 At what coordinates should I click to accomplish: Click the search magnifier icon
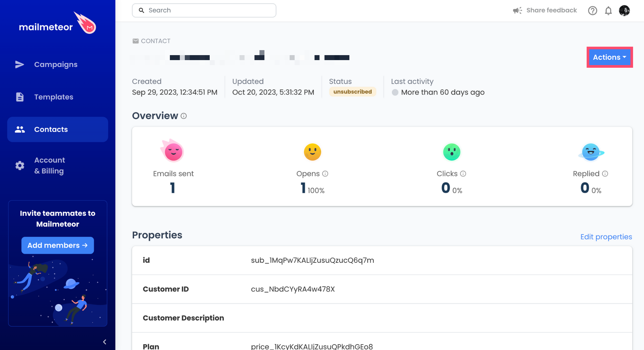141,10
